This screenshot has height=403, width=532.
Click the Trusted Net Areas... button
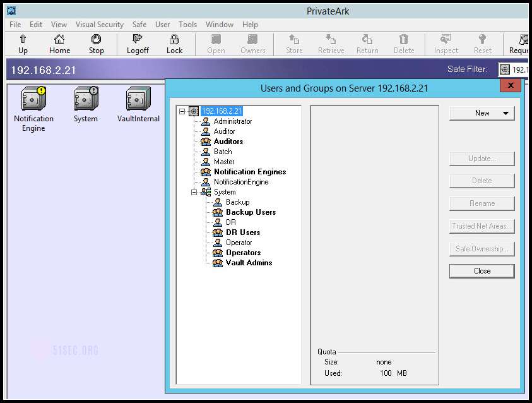482,226
